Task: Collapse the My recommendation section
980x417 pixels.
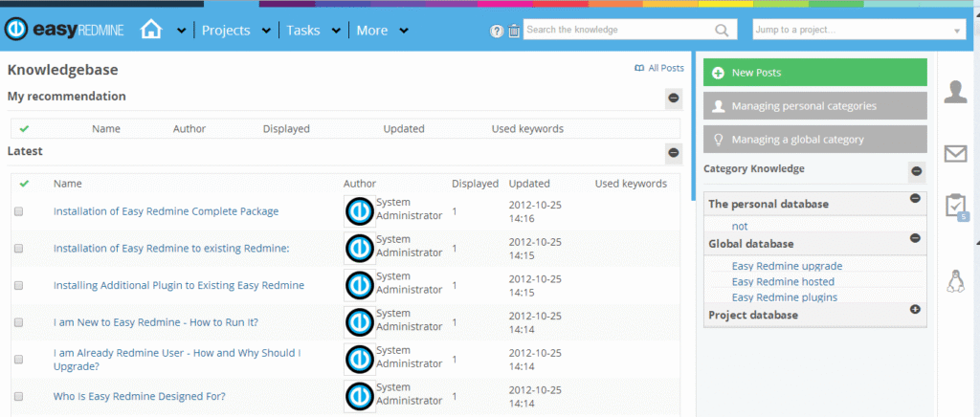Action: [674, 98]
